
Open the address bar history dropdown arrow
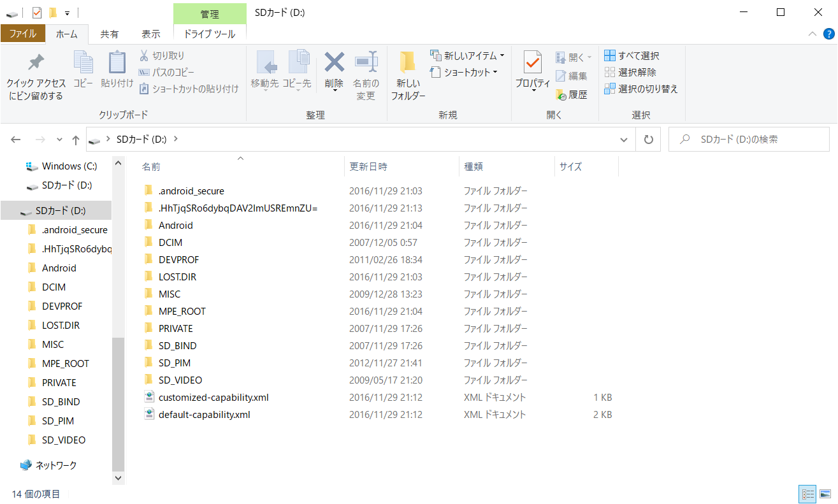pos(624,140)
